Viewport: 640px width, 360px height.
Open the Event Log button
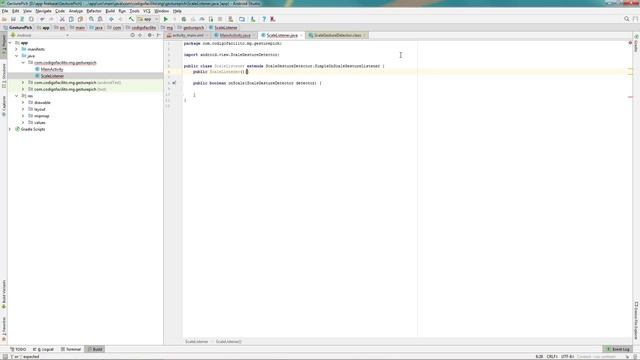pos(618,349)
